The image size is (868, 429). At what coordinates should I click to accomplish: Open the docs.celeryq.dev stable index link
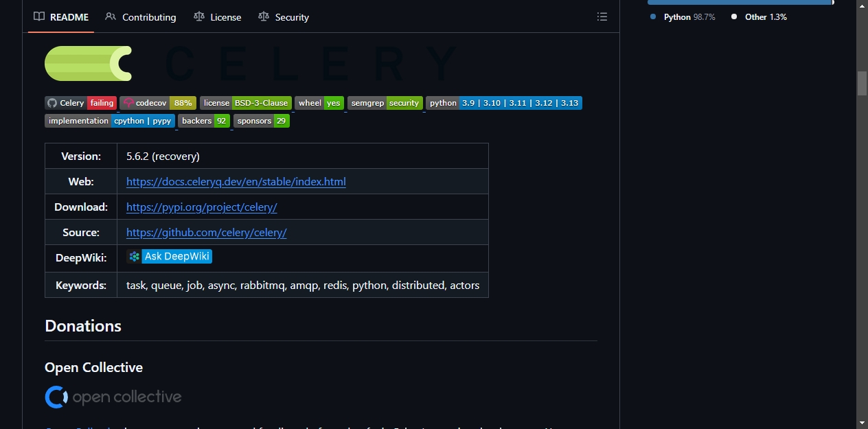pyautogui.click(x=236, y=182)
